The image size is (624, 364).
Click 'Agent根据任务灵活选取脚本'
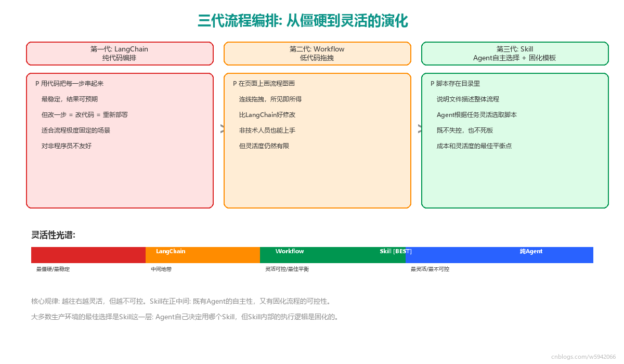[x=477, y=114]
